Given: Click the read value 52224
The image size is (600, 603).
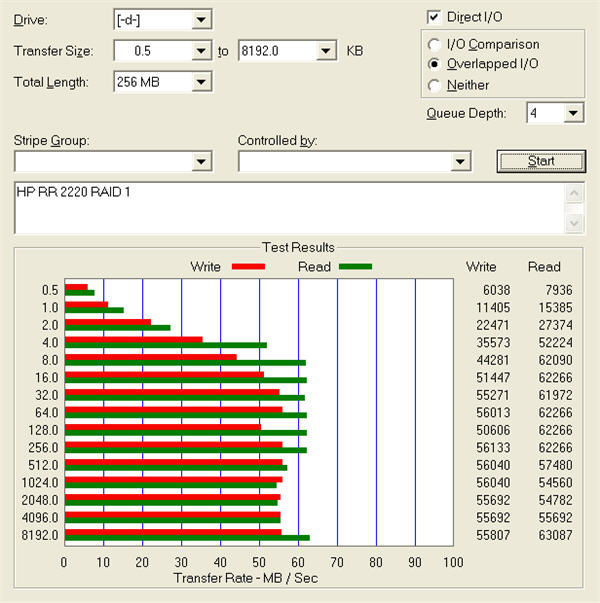Looking at the screenshot, I should click(x=555, y=343).
